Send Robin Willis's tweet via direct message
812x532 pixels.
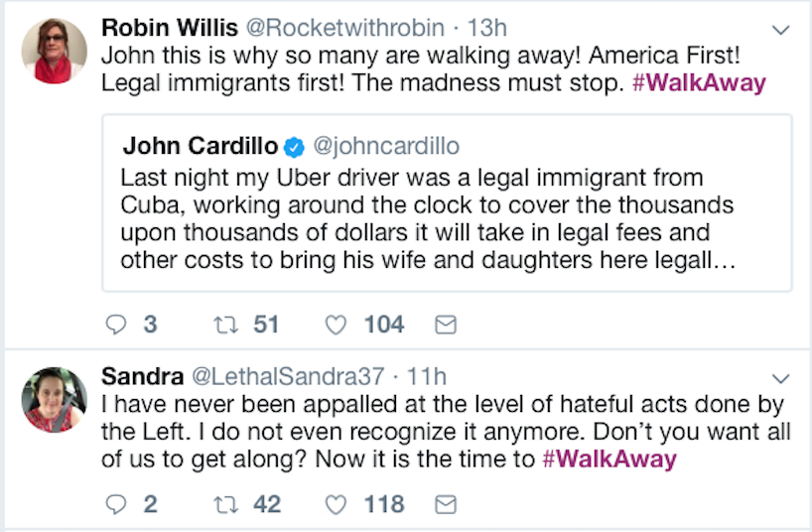click(446, 325)
